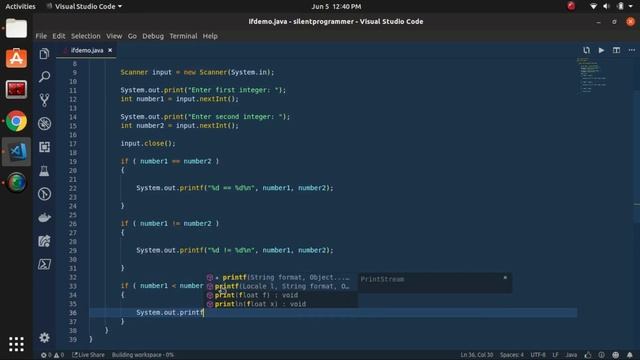Open the Explorer view in activity bar
640x360 pixels.
(44, 53)
